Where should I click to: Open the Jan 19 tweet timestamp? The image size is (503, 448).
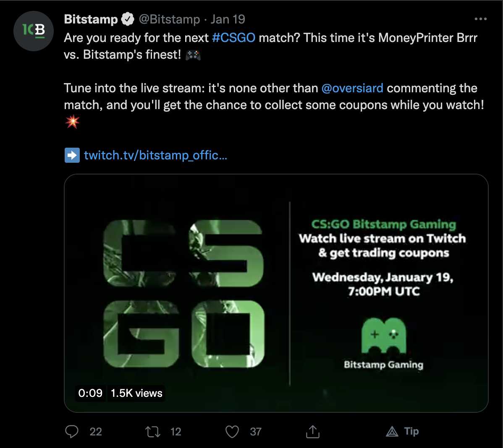point(228,19)
